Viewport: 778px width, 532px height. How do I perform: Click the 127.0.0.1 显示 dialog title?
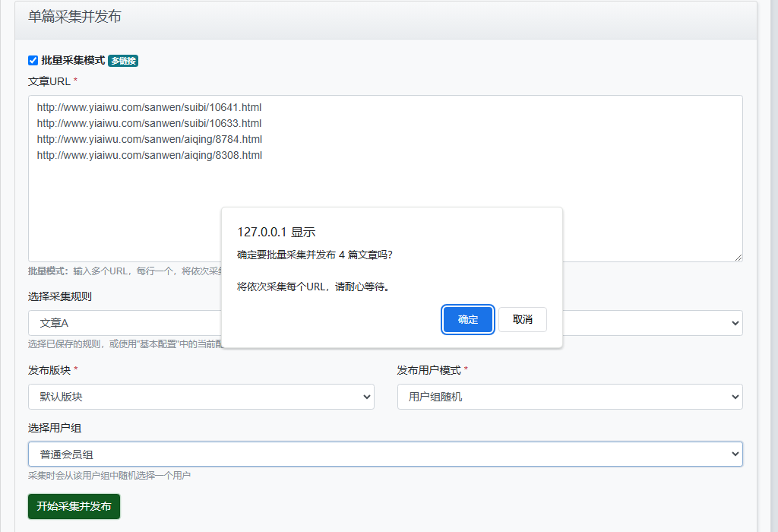tap(276, 233)
